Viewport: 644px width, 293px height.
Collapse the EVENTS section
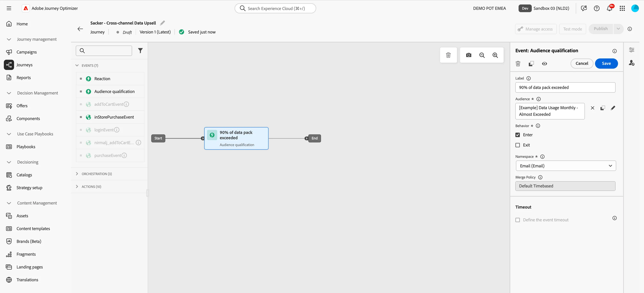[77, 65]
